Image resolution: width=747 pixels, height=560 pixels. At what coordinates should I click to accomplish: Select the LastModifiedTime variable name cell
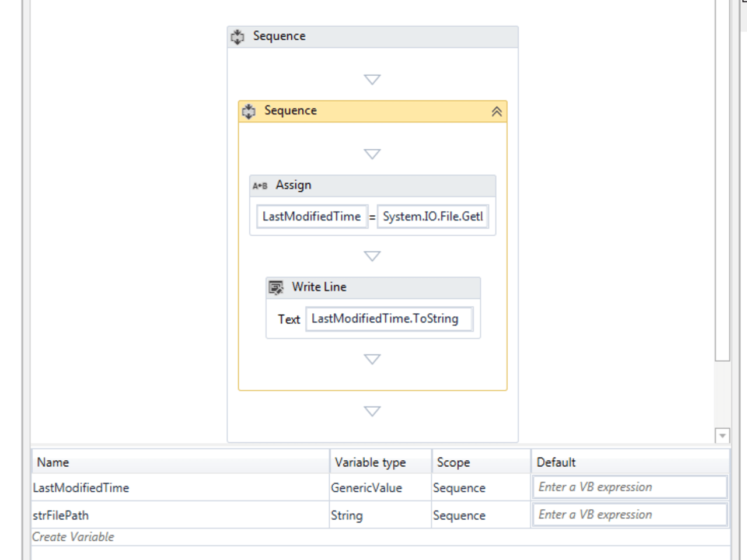tap(180, 488)
